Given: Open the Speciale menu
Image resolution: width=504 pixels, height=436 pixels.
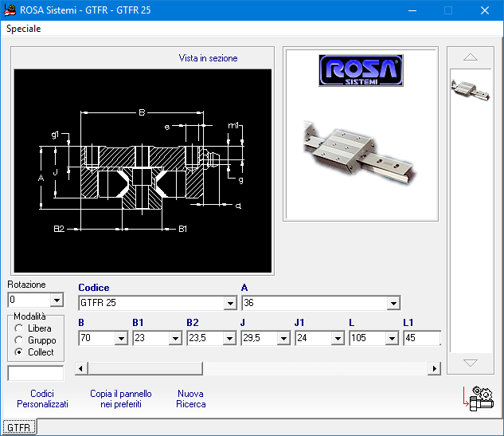Looking at the screenshot, I should point(23,29).
